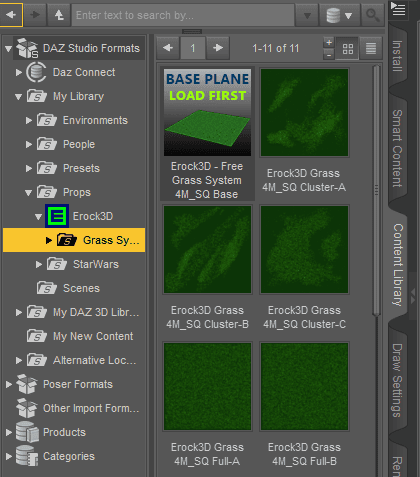Expand the Grass Sy... folder

[x=49, y=240]
